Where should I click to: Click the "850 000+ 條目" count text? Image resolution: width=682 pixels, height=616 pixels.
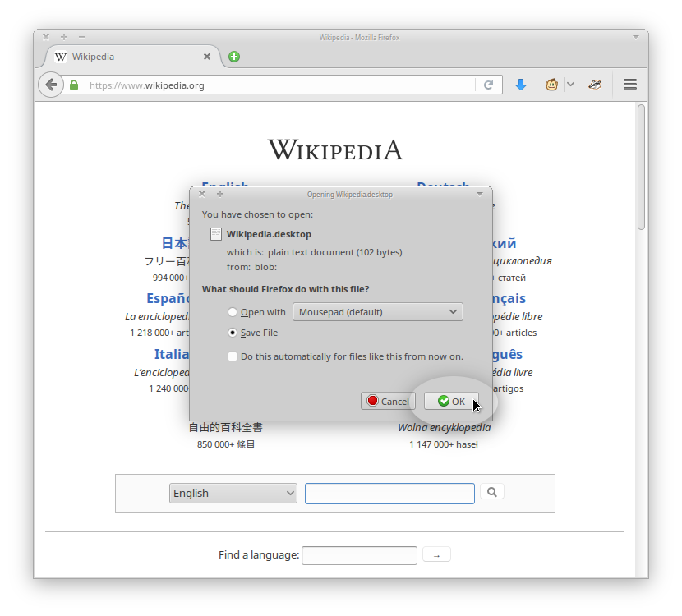point(226,444)
